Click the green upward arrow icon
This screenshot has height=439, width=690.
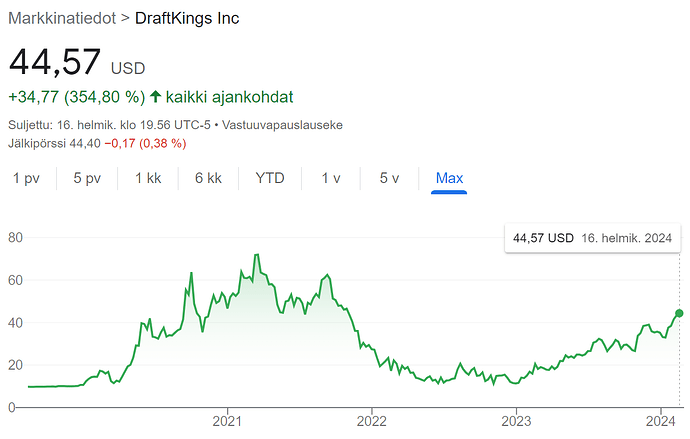coord(156,97)
